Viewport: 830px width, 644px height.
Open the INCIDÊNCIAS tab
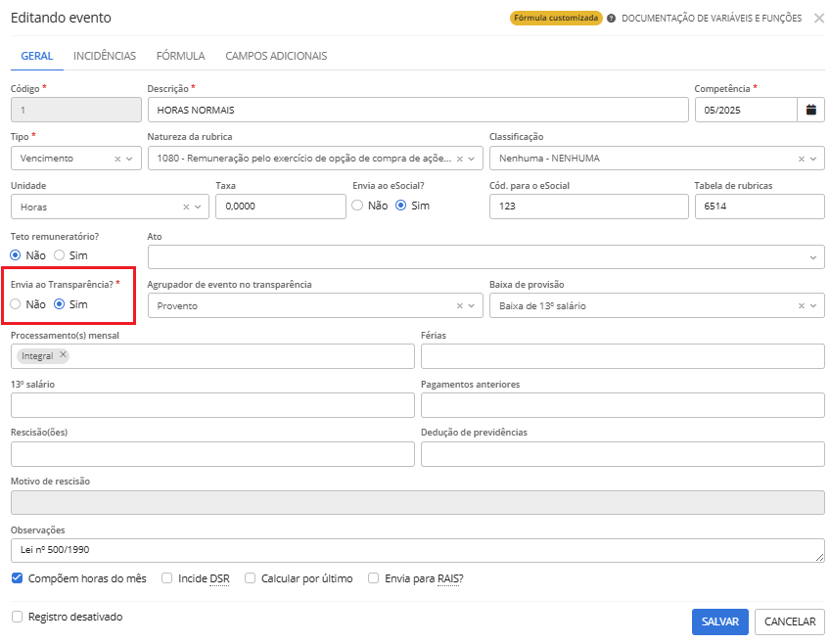(105, 56)
